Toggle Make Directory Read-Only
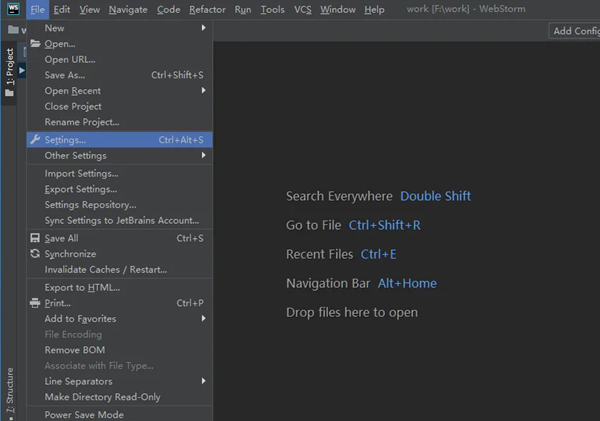 102,397
